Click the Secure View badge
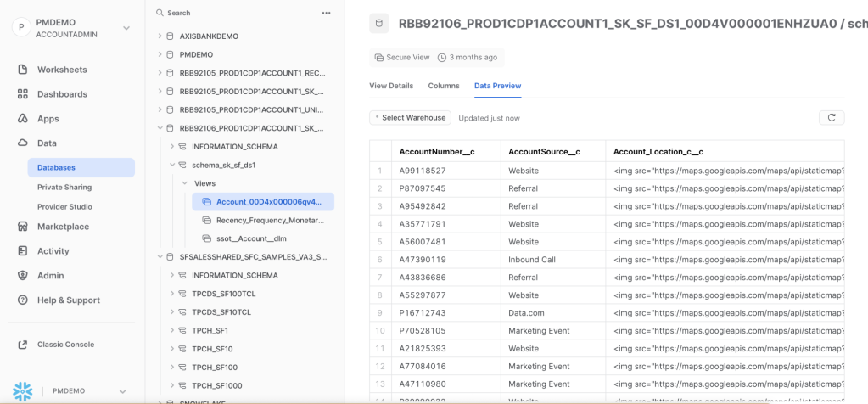This screenshot has height=404, width=868. (402, 57)
